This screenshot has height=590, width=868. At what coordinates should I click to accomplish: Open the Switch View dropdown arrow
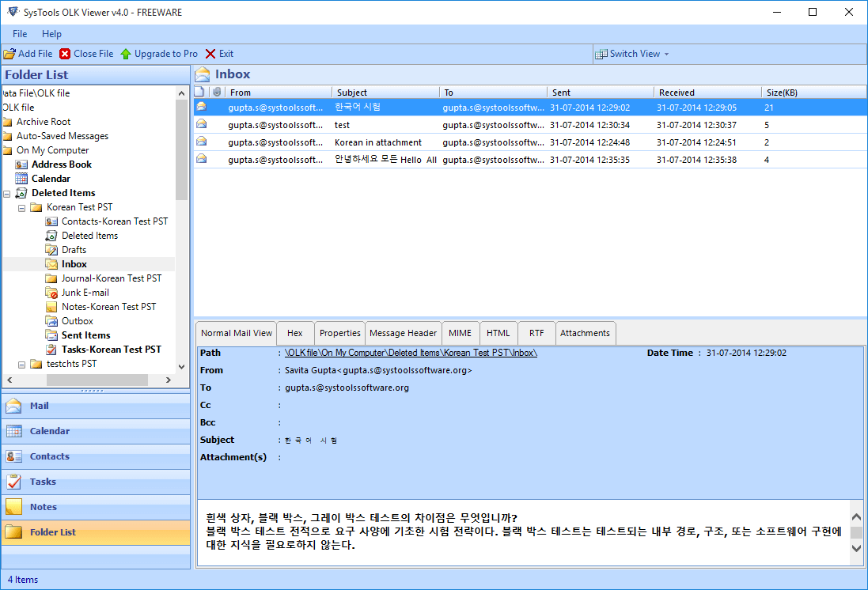coord(666,55)
